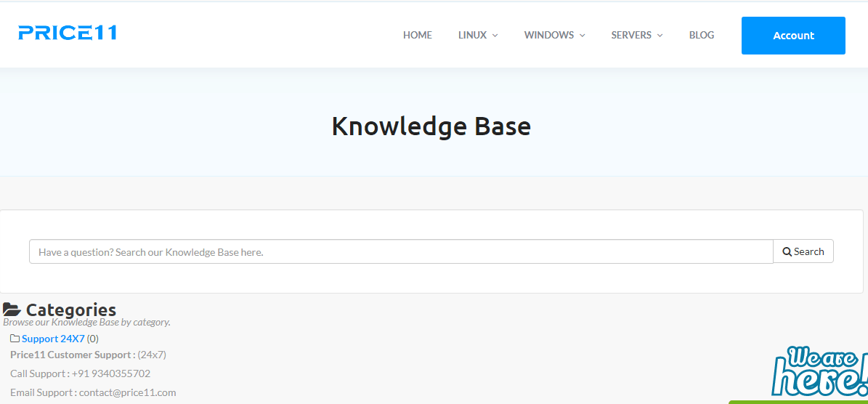Click the 'Call Support : +91 9340355702' text
The image size is (868, 404).
click(81, 373)
